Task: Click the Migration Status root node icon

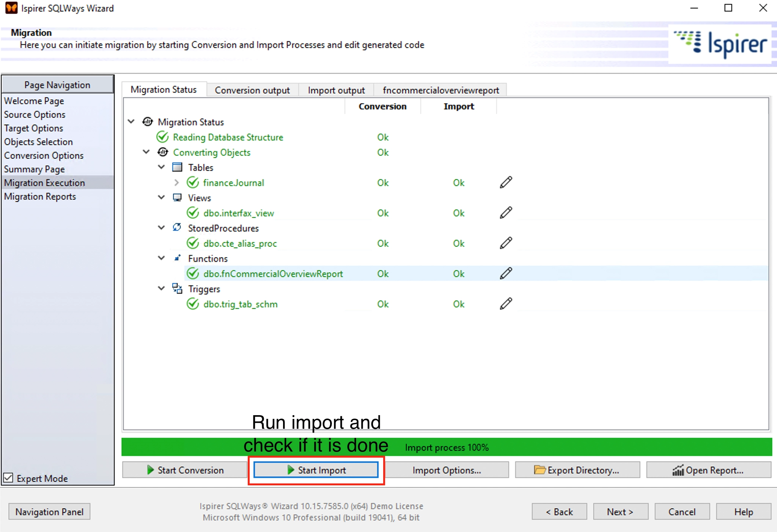Action: pos(148,122)
